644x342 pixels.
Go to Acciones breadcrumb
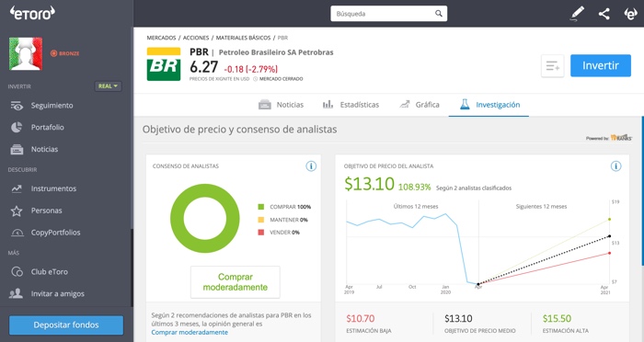tap(196, 38)
